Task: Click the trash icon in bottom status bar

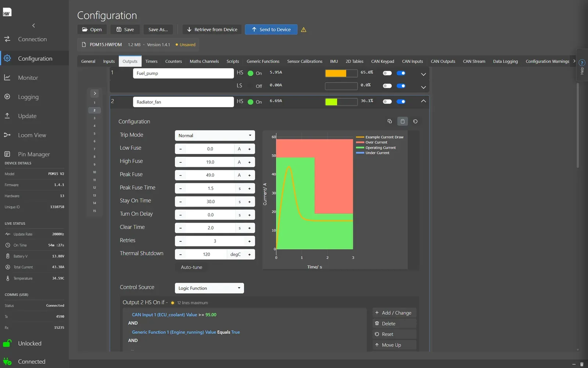Action: point(582,364)
